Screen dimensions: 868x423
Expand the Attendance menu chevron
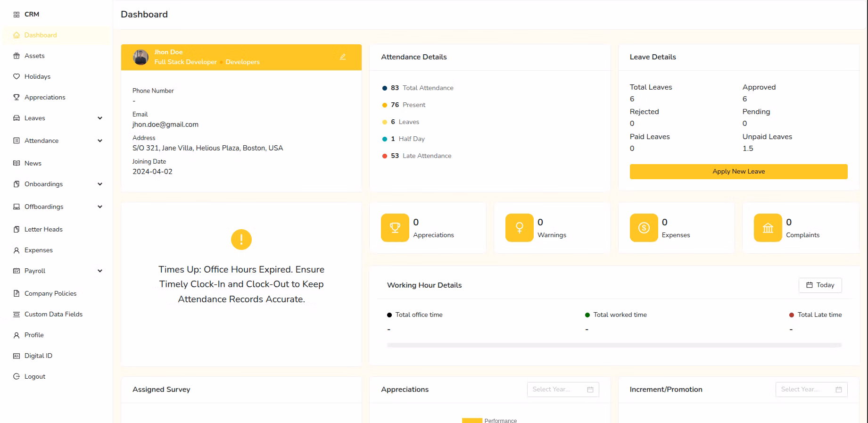[100, 141]
